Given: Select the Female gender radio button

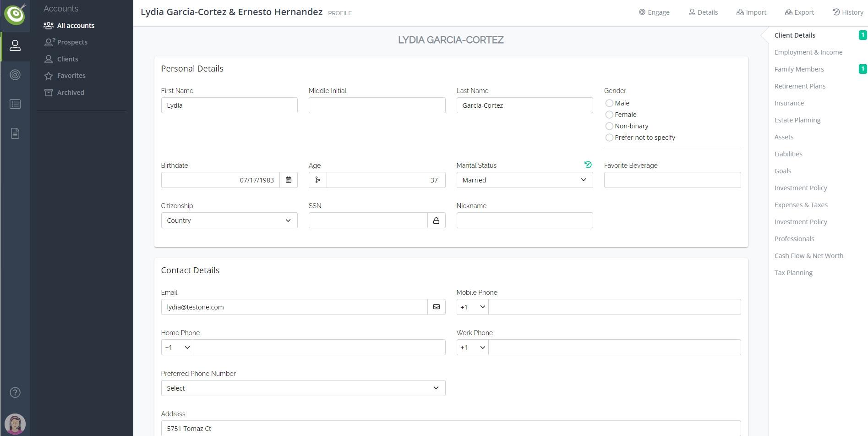Looking at the screenshot, I should point(609,114).
